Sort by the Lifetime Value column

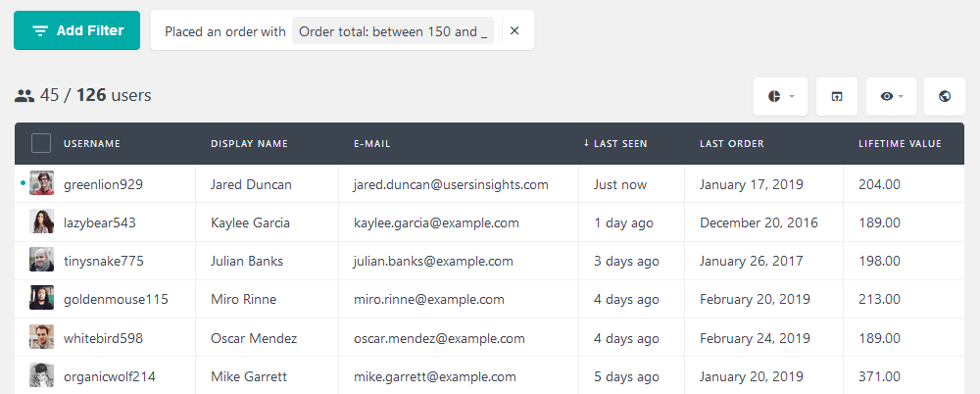point(900,144)
